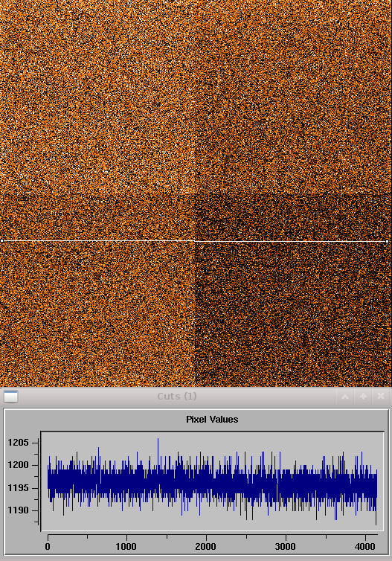Click the 2000 label on x-axis
392x561 pixels.
206,547
